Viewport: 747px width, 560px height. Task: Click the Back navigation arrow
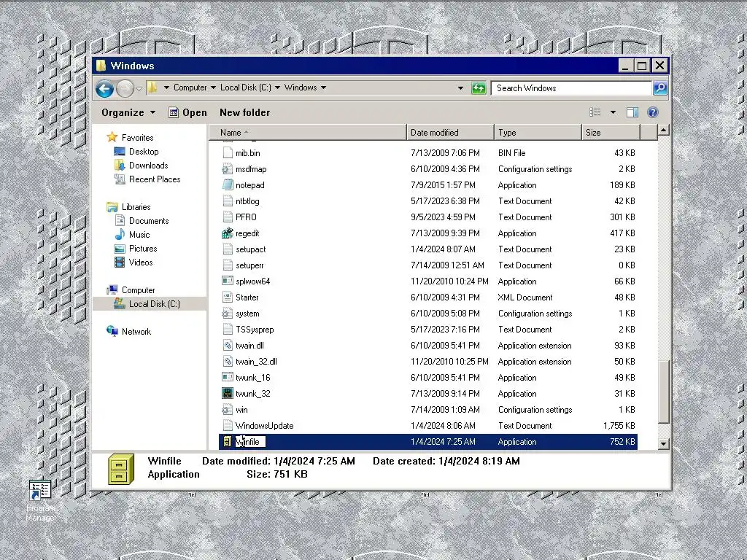click(x=104, y=88)
